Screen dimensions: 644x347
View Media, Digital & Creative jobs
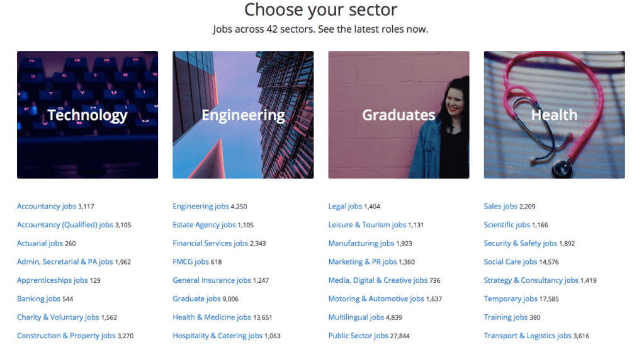(x=378, y=280)
